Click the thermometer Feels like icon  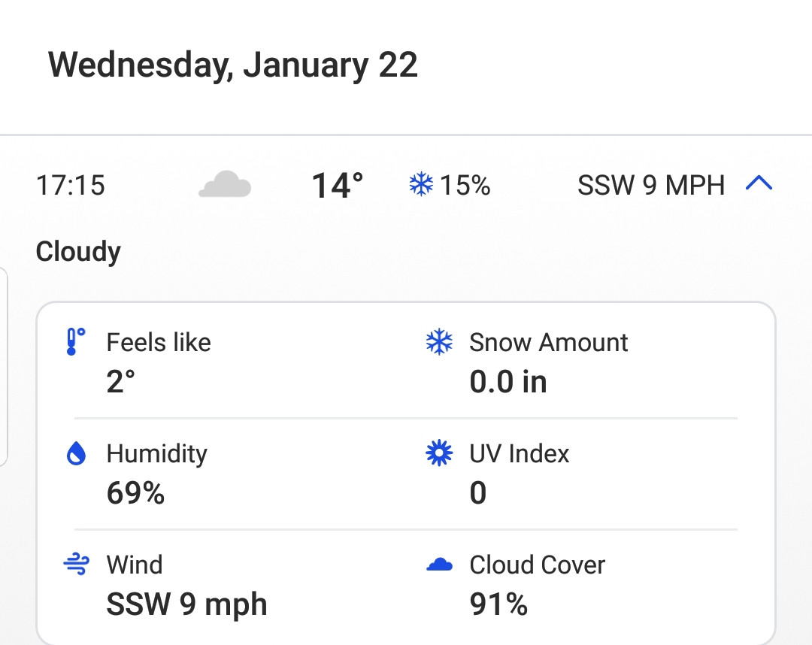76,341
